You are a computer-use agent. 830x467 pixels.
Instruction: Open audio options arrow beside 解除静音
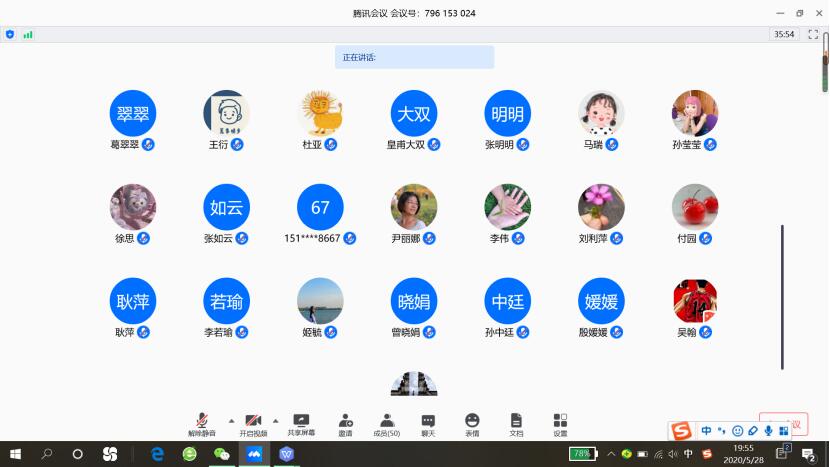[232, 420]
